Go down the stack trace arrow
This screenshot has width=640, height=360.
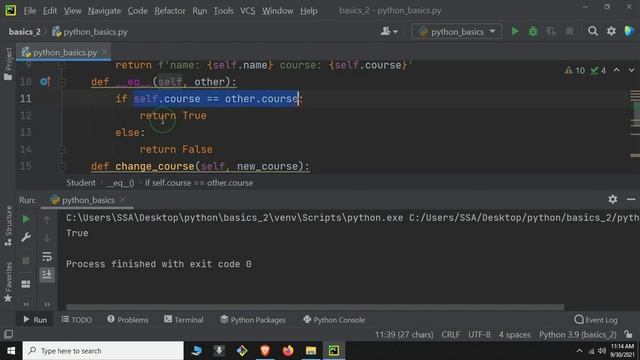(x=47, y=238)
